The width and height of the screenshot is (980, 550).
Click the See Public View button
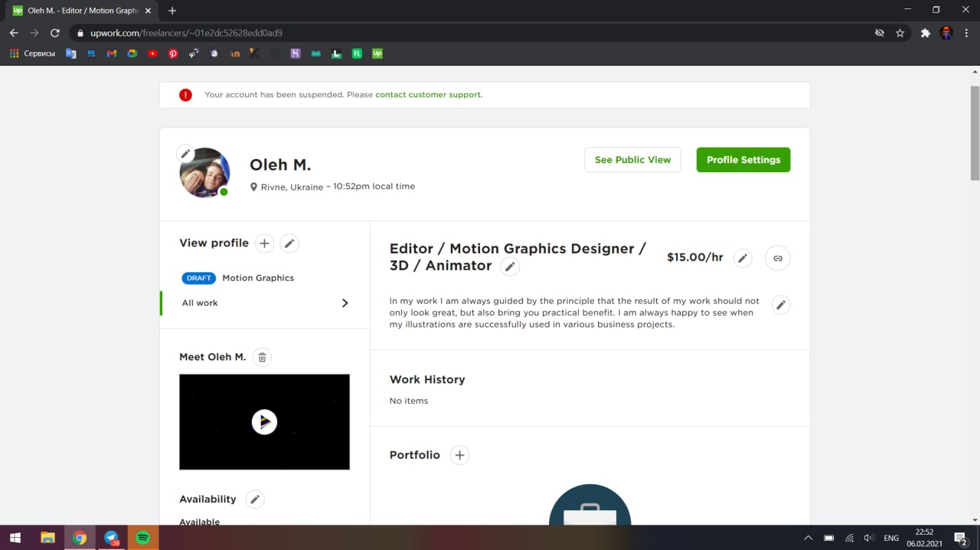632,160
